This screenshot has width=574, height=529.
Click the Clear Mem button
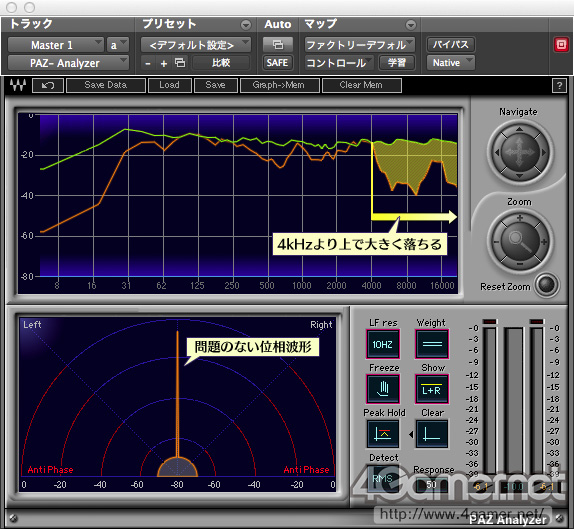coord(361,85)
